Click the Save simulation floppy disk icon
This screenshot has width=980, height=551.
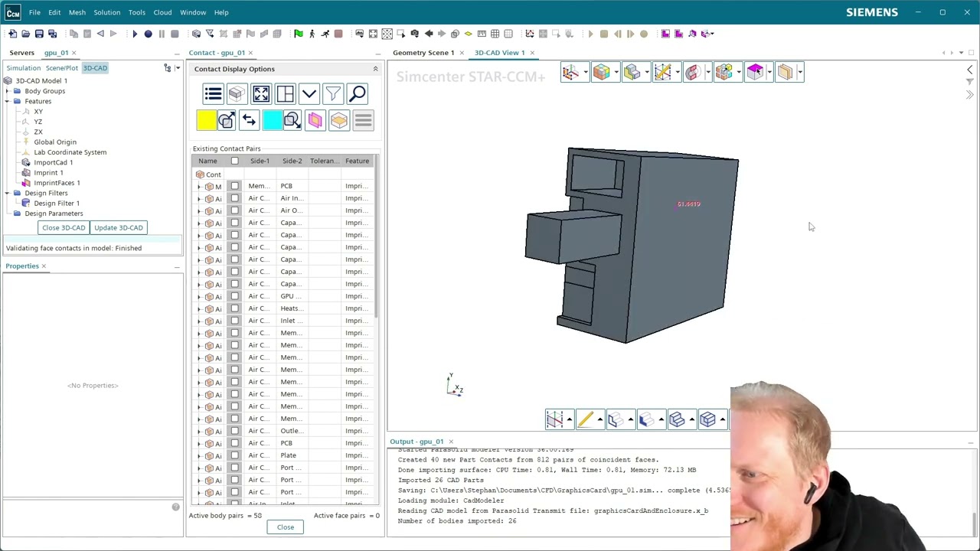[x=39, y=34]
